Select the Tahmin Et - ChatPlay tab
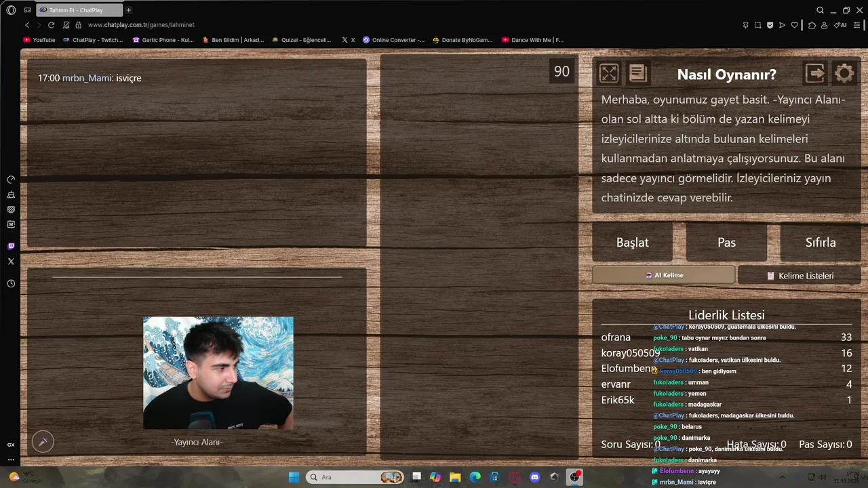The width and height of the screenshot is (868, 488). (x=78, y=10)
